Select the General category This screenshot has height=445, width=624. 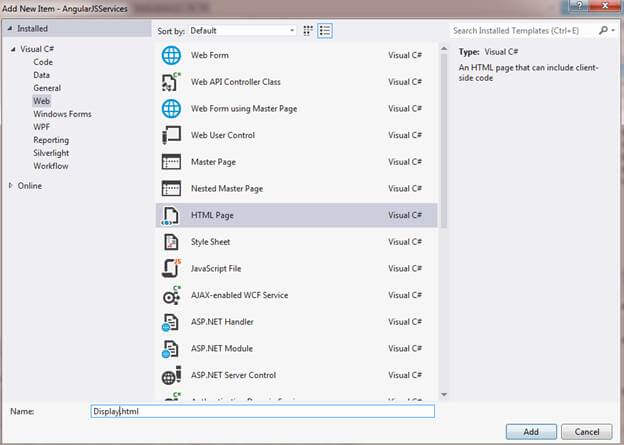[47, 88]
